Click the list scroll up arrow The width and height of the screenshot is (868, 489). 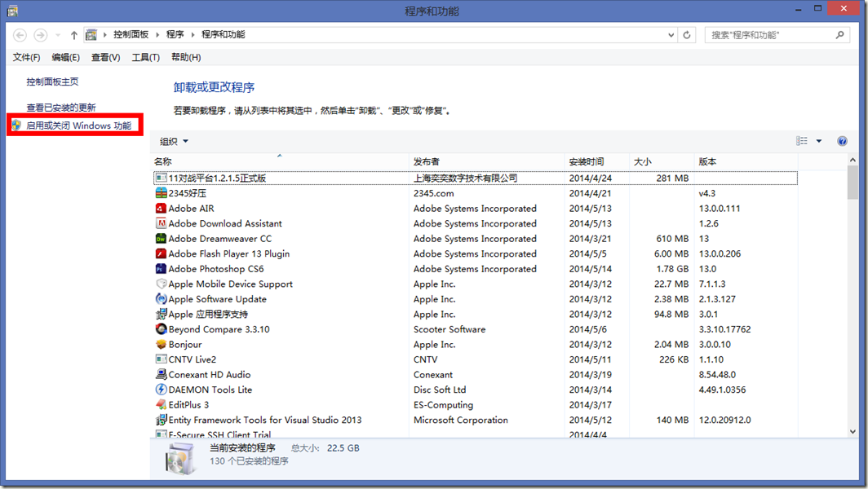point(852,160)
